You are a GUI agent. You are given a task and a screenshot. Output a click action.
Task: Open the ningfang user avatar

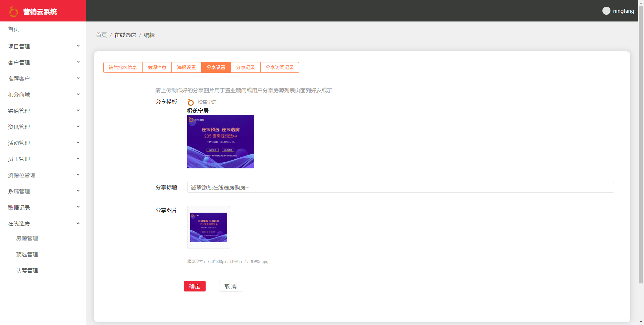(x=606, y=11)
